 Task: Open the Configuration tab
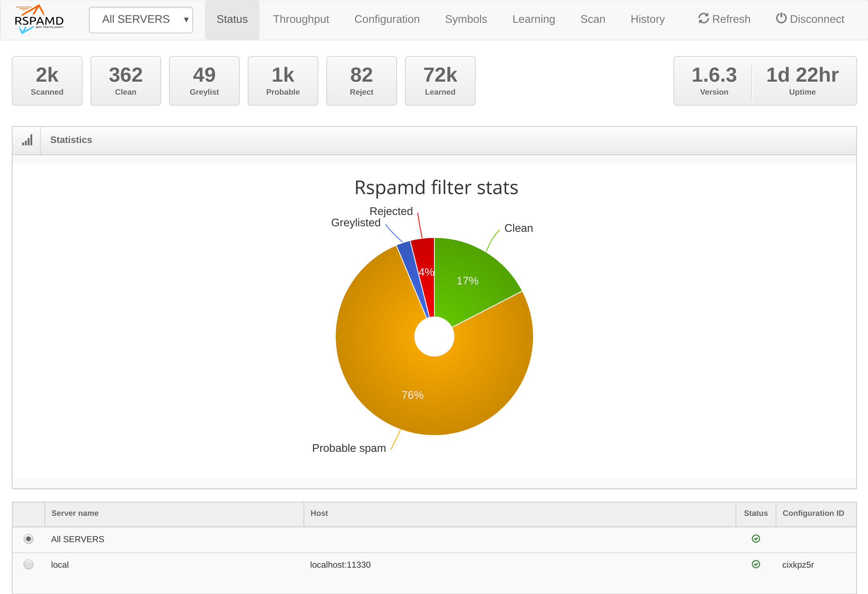pos(387,19)
